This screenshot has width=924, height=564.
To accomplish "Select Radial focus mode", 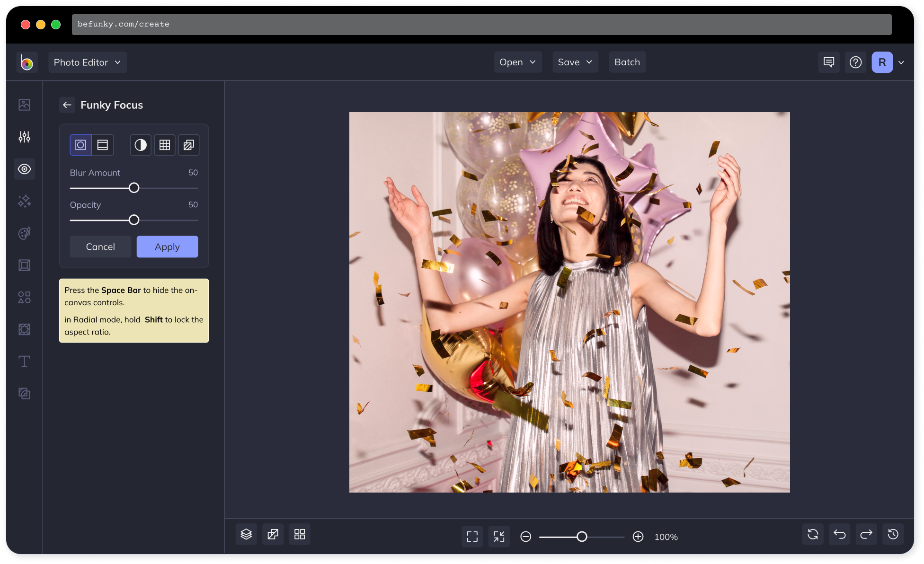I will (81, 145).
